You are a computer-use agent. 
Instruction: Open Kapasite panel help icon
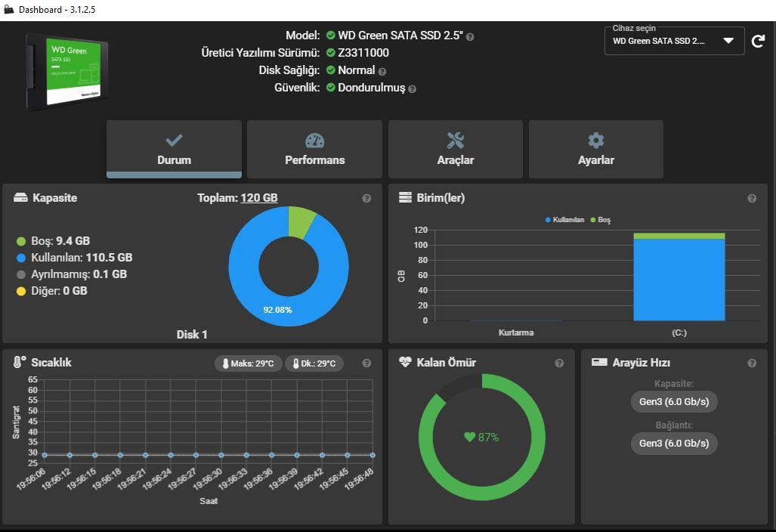coord(366,199)
